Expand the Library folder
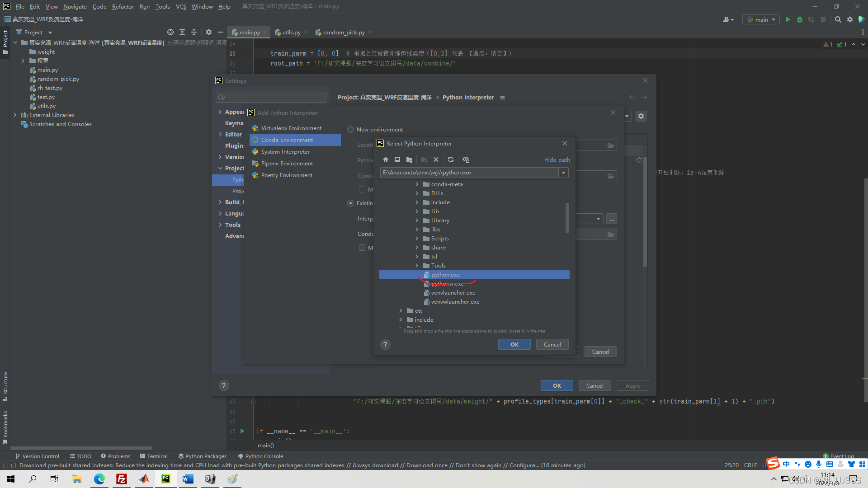 [x=417, y=221]
